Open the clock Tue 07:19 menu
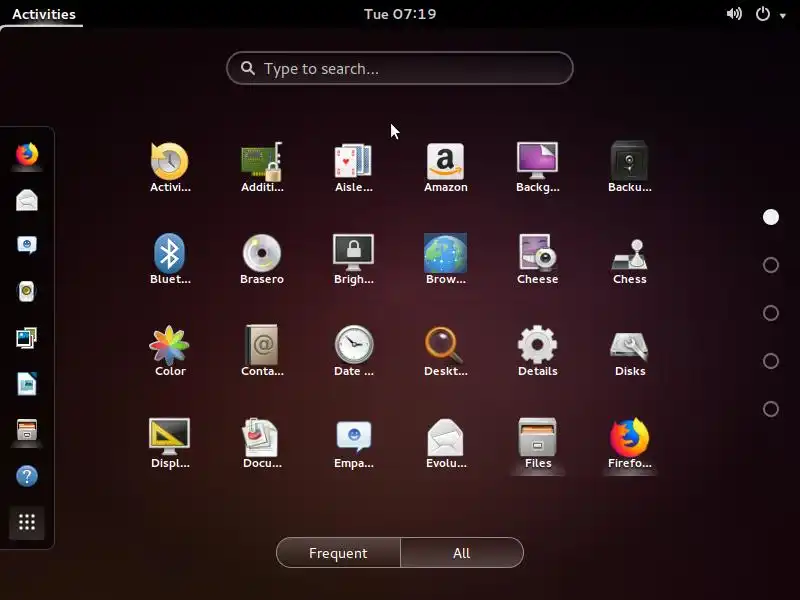This screenshot has height=600, width=800. (x=400, y=14)
